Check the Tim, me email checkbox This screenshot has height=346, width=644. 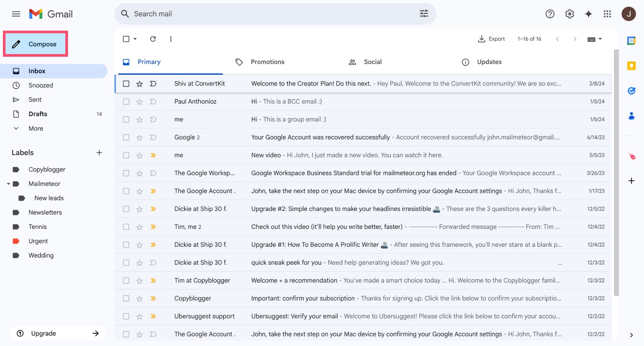126,227
